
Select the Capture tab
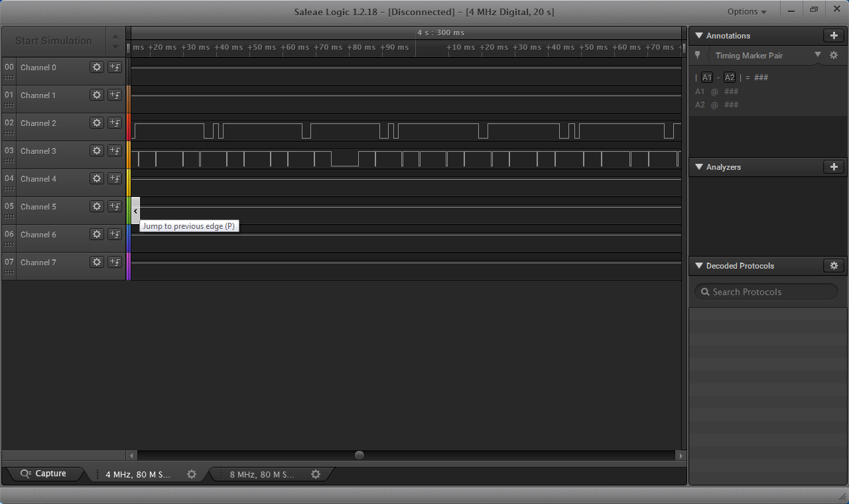44,473
